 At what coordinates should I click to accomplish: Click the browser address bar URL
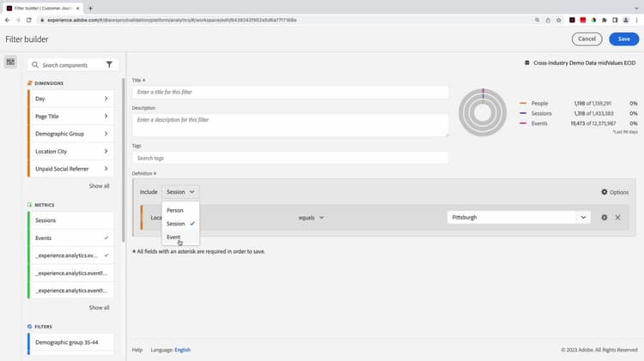click(172, 20)
